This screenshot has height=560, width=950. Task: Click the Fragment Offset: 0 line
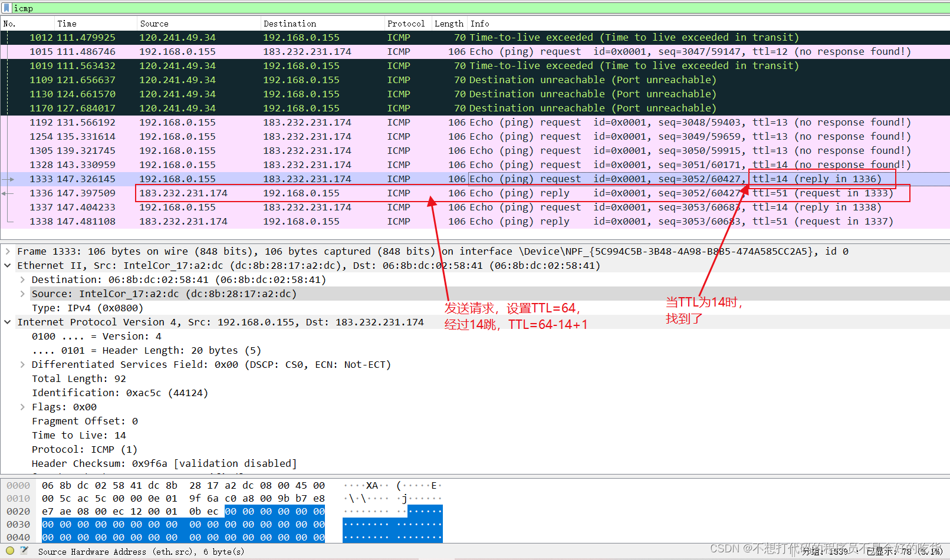[85, 421]
